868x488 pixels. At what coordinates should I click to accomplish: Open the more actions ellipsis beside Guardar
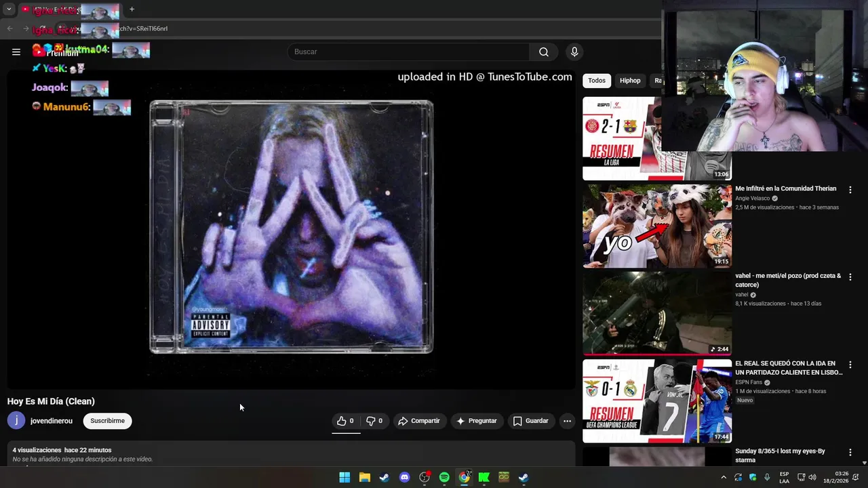point(567,421)
